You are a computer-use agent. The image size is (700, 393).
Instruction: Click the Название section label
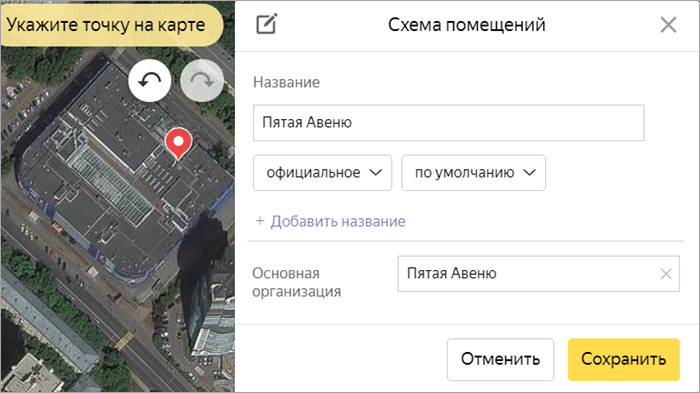[x=286, y=82]
